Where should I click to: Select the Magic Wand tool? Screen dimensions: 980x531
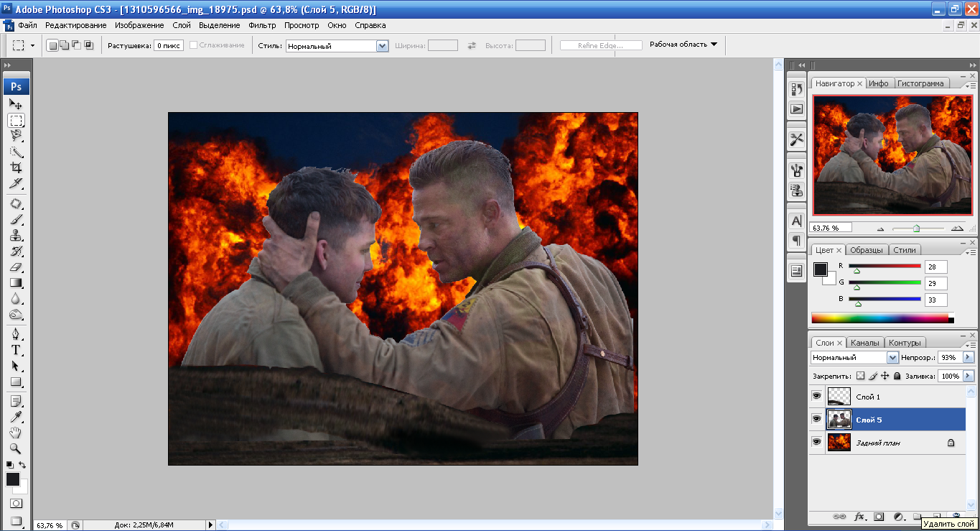(x=16, y=152)
